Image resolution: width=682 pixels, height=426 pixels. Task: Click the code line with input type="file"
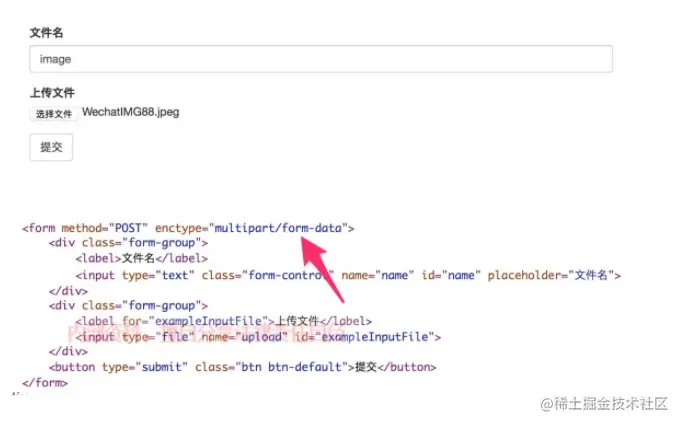pos(258,337)
